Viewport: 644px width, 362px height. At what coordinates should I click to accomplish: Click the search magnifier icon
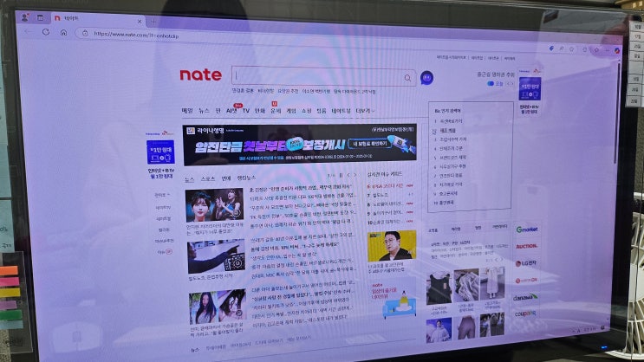coord(407,78)
